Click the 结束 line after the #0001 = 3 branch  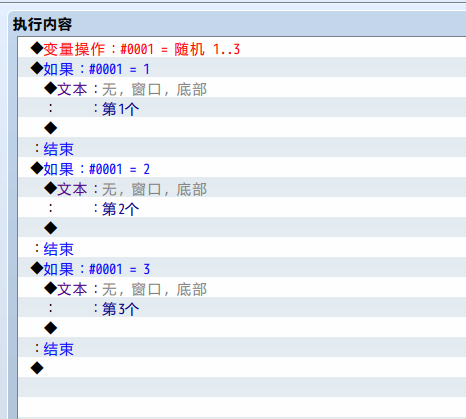pos(242,347)
